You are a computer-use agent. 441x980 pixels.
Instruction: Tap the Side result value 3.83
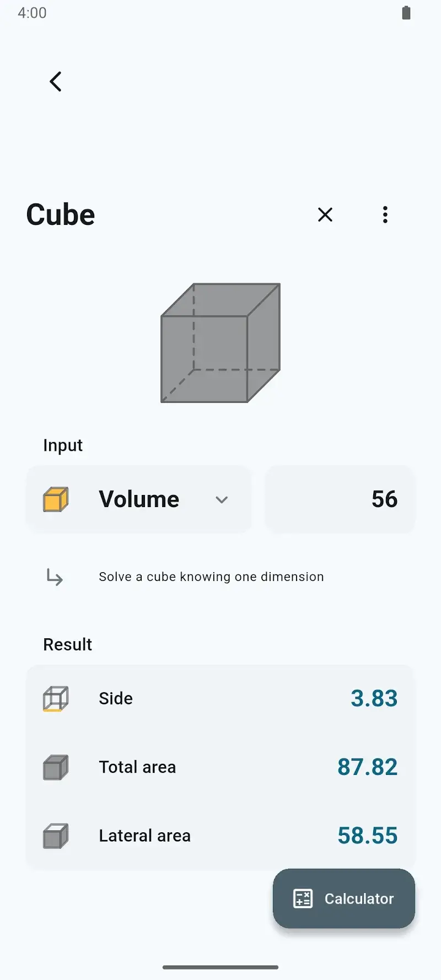tap(374, 698)
